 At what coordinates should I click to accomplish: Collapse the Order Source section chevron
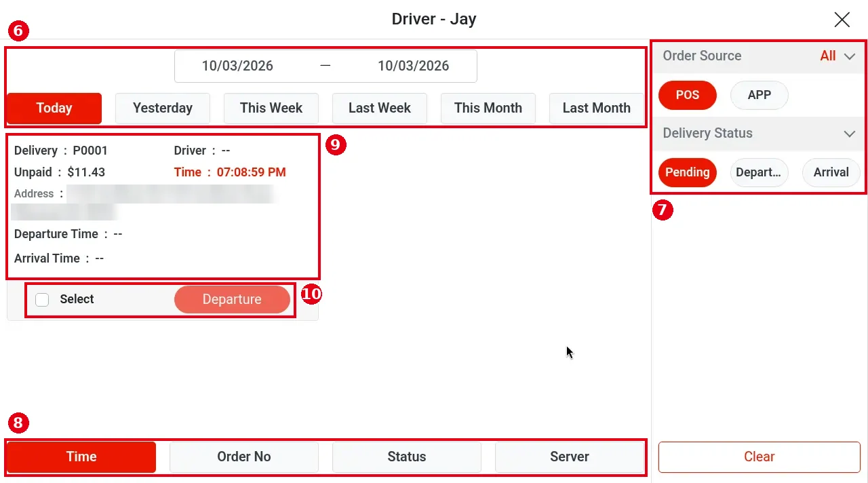tap(850, 56)
